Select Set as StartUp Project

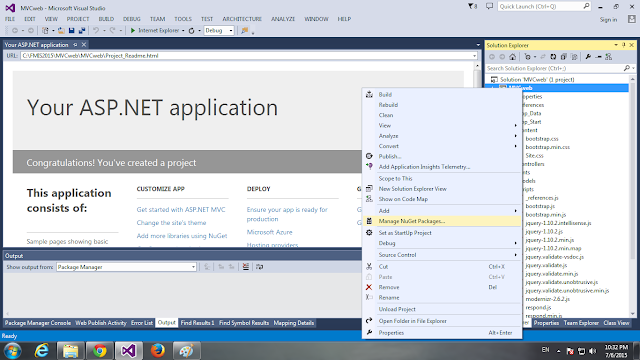(x=442, y=233)
